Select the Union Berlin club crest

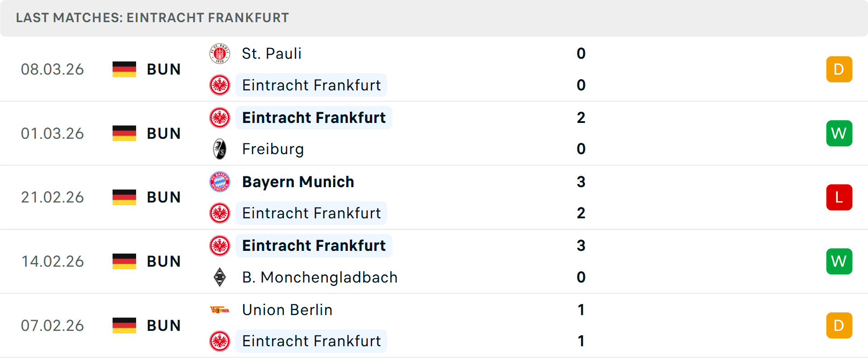[220, 310]
